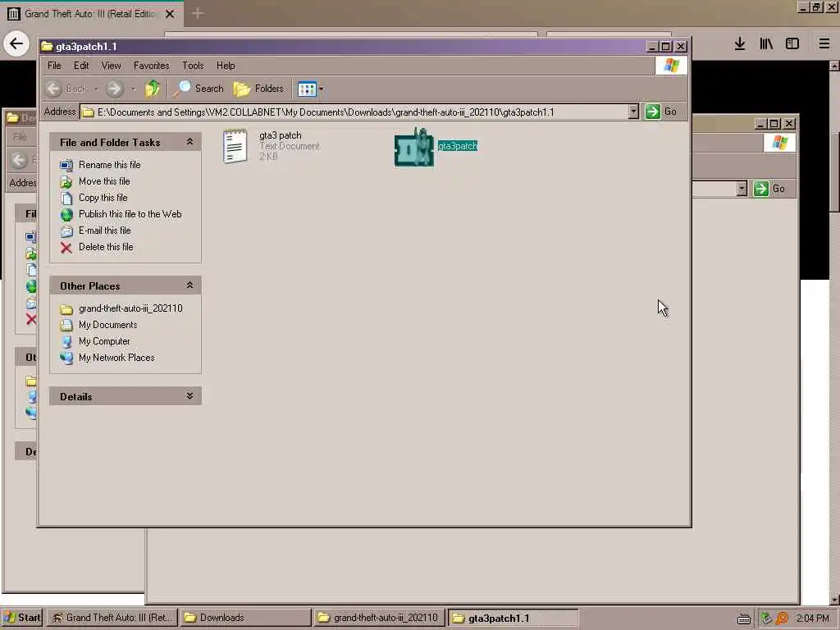Screen dimensions: 840x630
Task: Open Forward history dropdown arrow
Action: pyautogui.click(x=134, y=89)
